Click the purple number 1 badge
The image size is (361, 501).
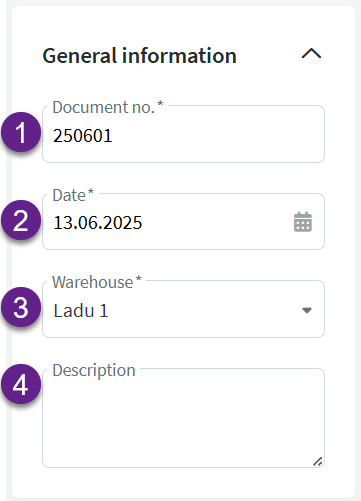click(21, 132)
